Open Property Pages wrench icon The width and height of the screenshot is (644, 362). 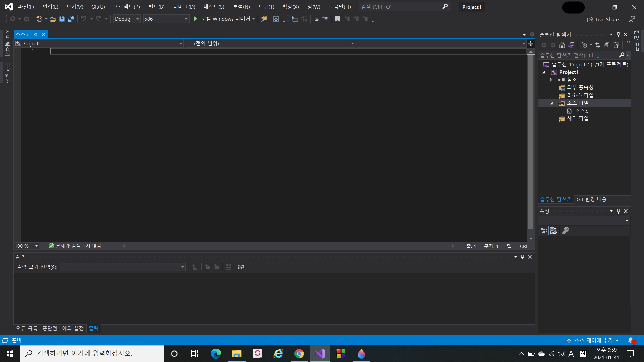pos(565,231)
